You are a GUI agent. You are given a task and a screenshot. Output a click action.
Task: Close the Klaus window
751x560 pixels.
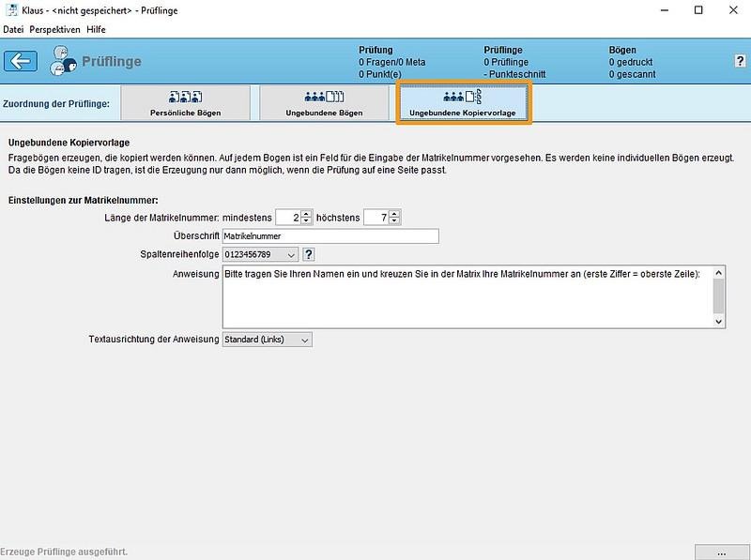[733, 10]
